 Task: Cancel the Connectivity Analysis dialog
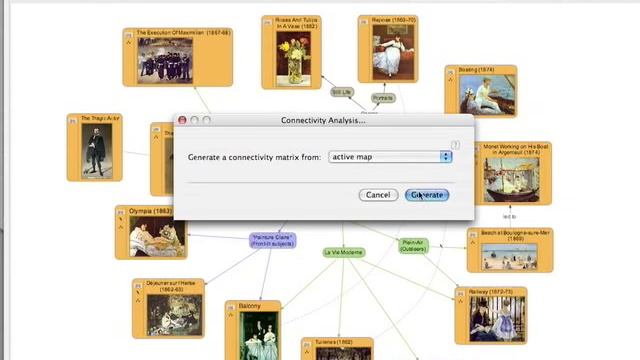(x=378, y=195)
